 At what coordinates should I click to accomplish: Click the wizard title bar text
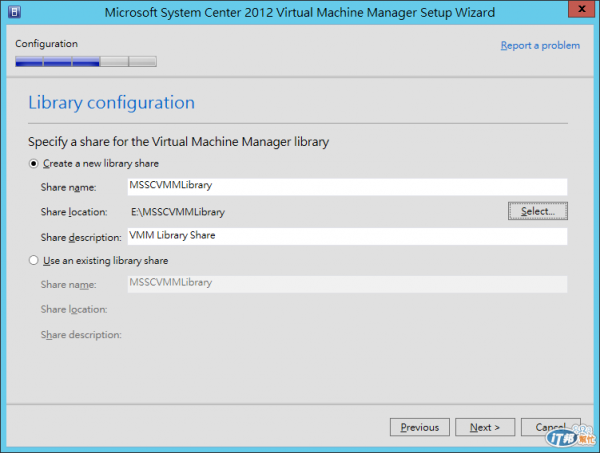point(300,12)
